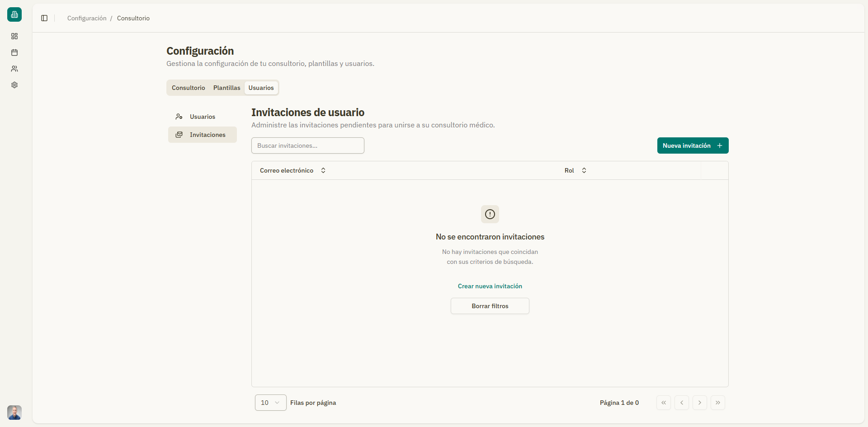This screenshot has height=427, width=868.
Task: Click the Buscar invitaciones search field
Action: [307, 145]
